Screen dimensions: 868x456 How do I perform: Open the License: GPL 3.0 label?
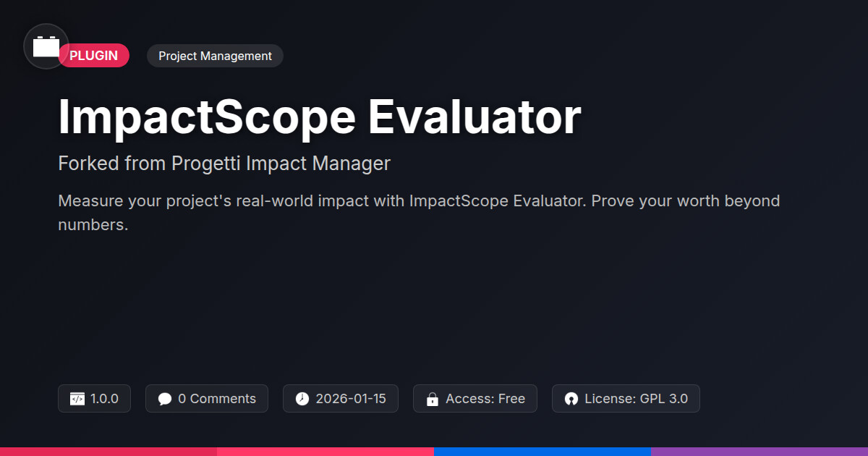click(x=637, y=399)
